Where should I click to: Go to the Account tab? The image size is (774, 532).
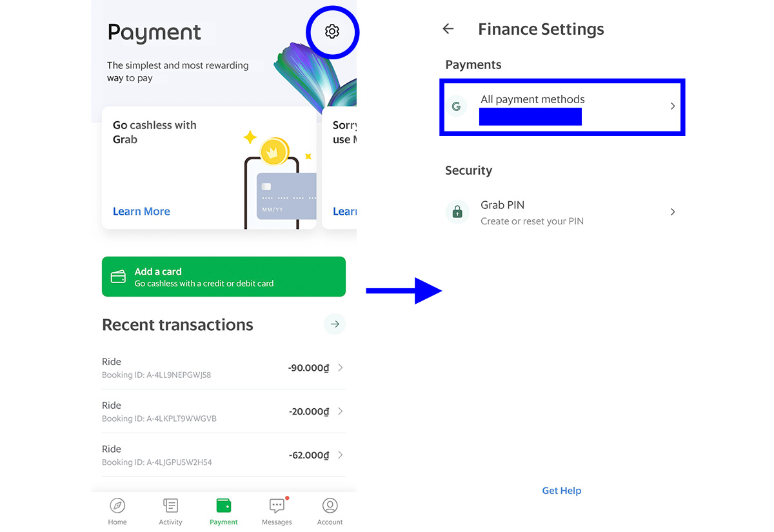(x=330, y=512)
